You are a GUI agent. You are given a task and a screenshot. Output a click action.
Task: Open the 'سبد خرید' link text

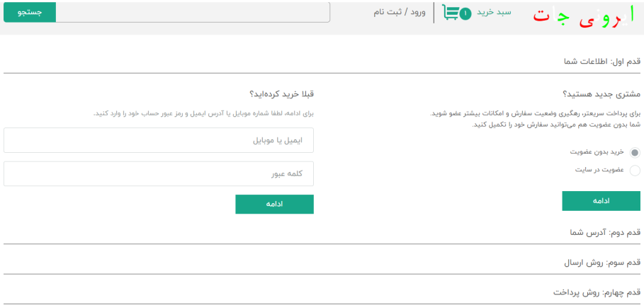coord(494,12)
